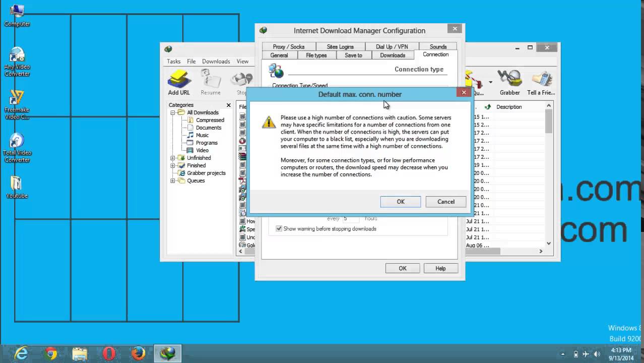Select the Documents category
Viewport: 644px width, 363px height.
tap(208, 128)
